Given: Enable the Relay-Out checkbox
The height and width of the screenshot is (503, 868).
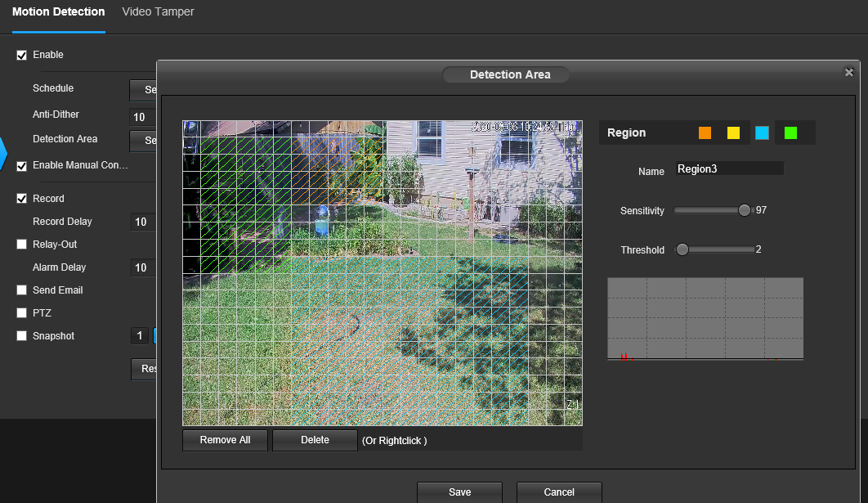Looking at the screenshot, I should 21,245.
